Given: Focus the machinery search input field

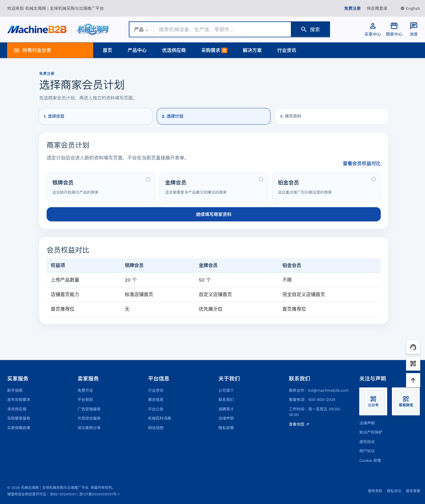Looking at the screenshot, I should tap(222, 29).
